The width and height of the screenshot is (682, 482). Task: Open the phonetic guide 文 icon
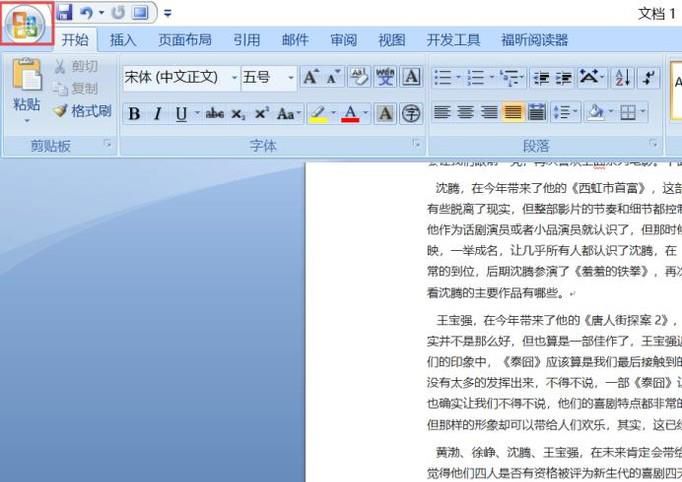coord(385,77)
